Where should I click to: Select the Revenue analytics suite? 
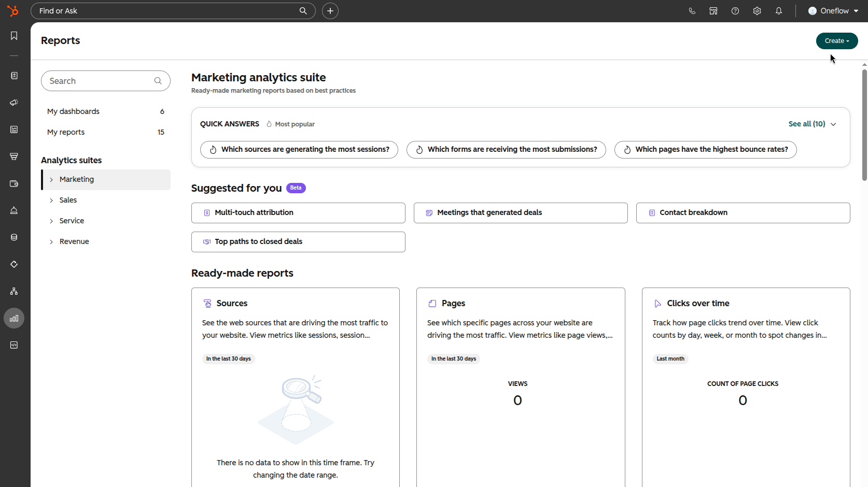click(x=106, y=242)
